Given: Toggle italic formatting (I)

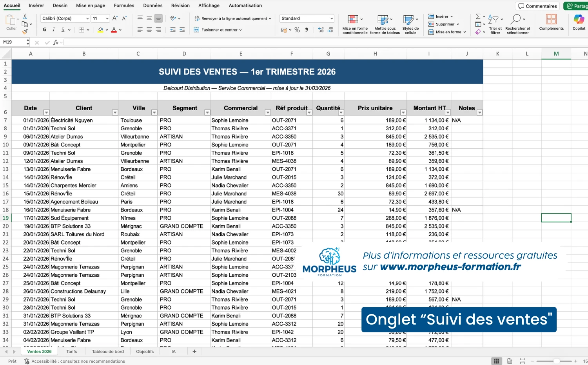Looking at the screenshot, I should click(x=53, y=29).
